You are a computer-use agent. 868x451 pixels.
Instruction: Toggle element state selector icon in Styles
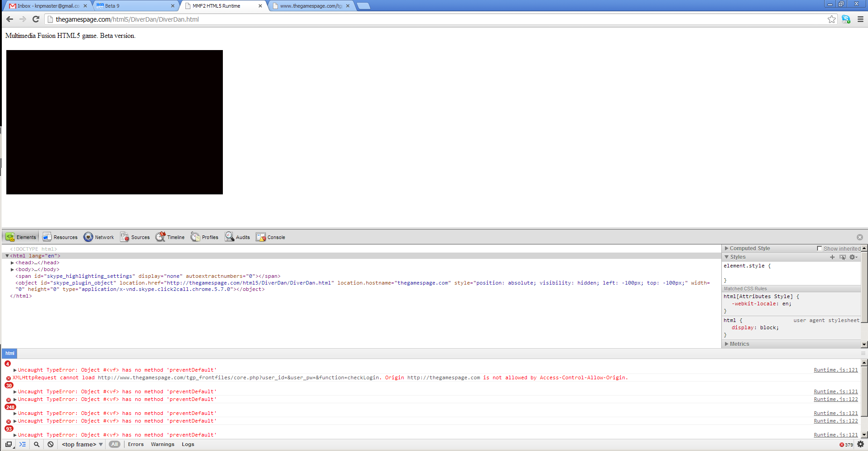tap(842, 257)
